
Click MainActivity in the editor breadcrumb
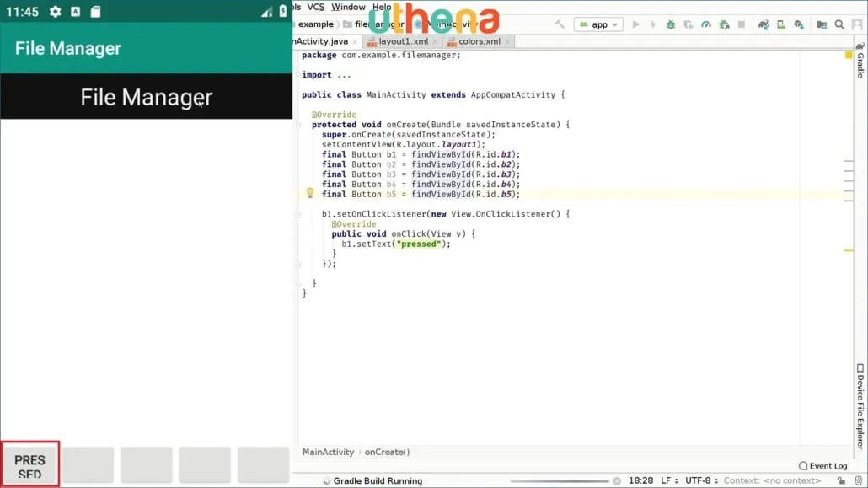click(328, 452)
